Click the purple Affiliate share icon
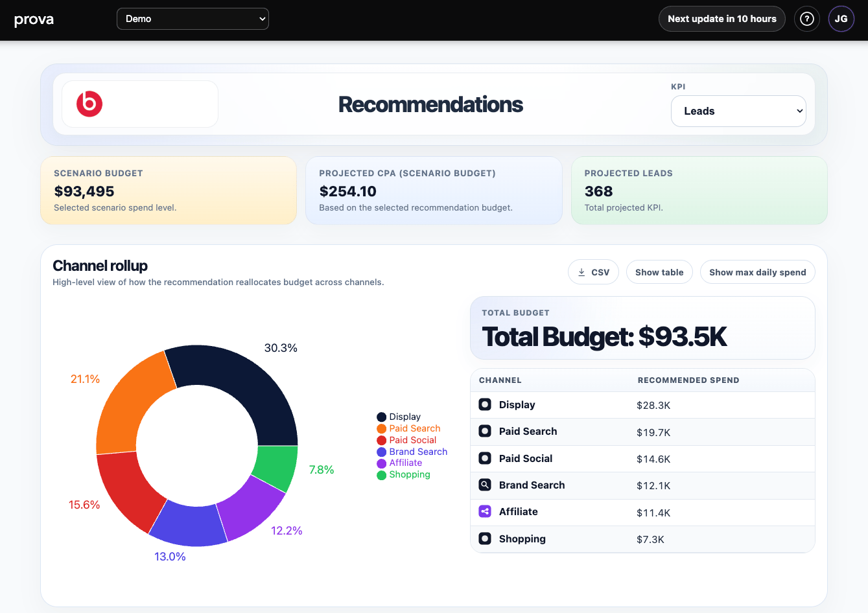Screen dimensions: 868x613 pyautogui.click(x=485, y=511)
